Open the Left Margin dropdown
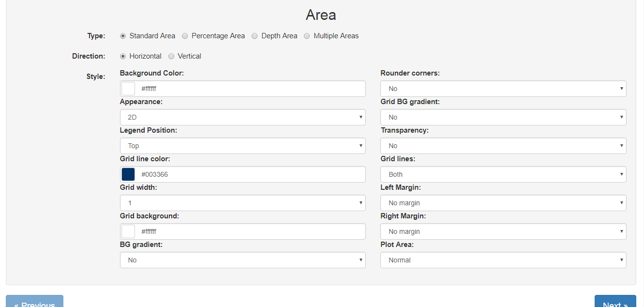 [503, 203]
